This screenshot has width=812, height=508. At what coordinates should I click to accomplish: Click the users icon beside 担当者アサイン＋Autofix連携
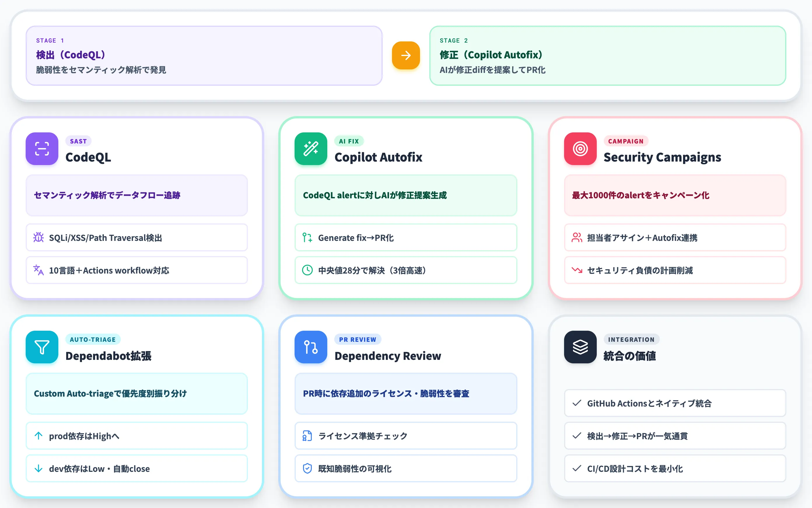click(577, 238)
